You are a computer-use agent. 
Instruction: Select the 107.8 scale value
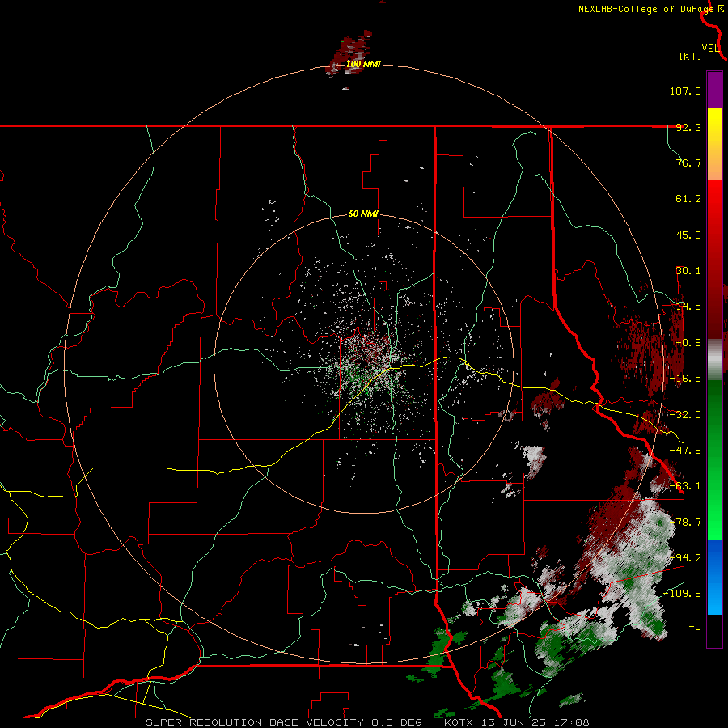(685, 91)
